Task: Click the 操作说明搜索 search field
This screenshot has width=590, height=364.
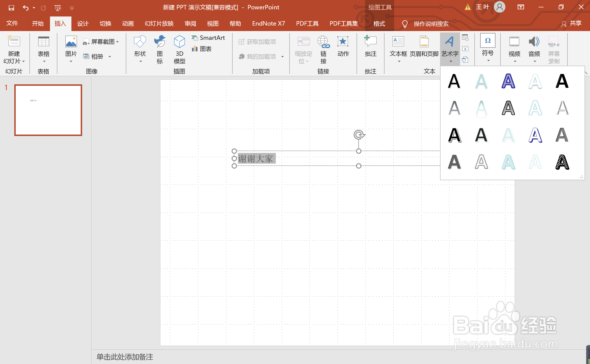Action: point(431,24)
